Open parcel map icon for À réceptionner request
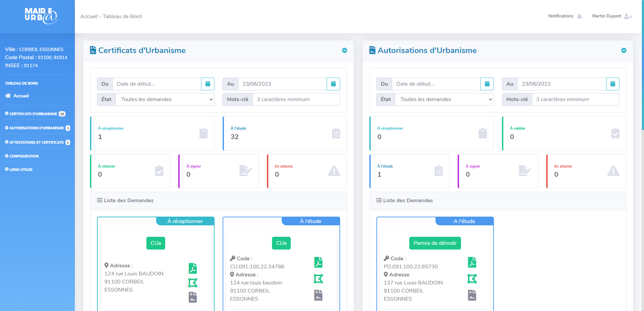The image size is (644, 311). pyautogui.click(x=193, y=283)
